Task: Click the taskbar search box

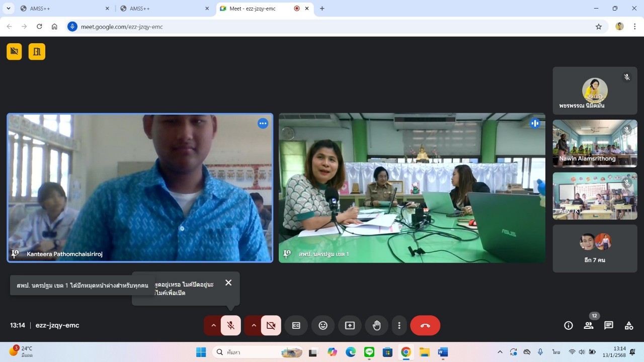Action: (258, 352)
